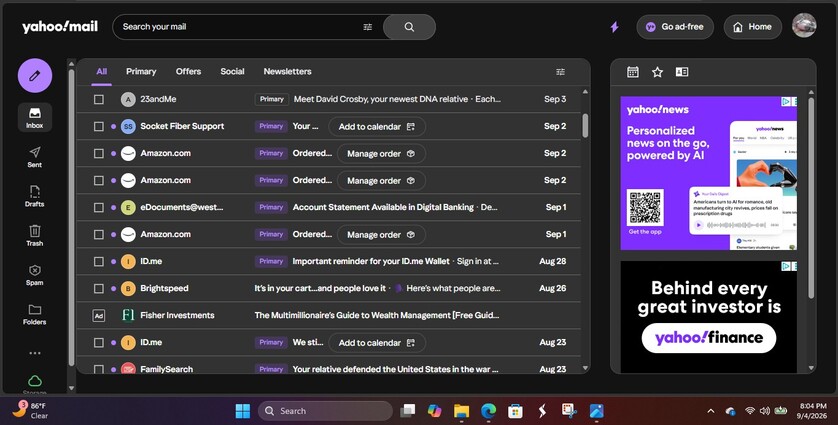Open the Inbox folder icon
The height and width of the screenshot is (425, 838).
pos(35,118)
